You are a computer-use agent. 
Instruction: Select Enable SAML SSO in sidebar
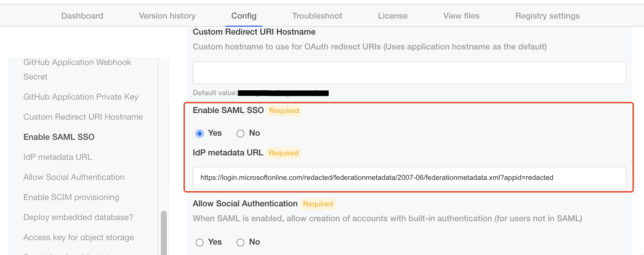(59, 137)
